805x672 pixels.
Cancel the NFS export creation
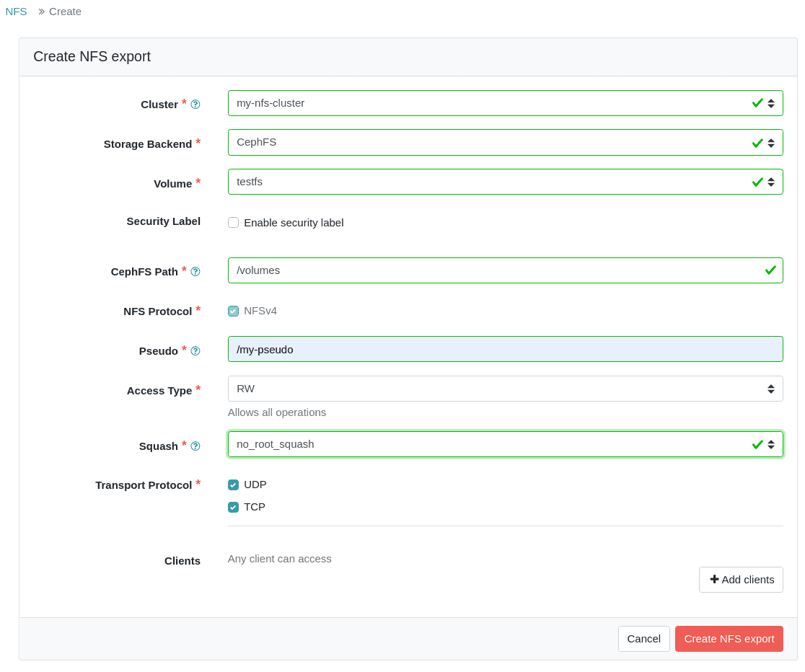point(643,639)
